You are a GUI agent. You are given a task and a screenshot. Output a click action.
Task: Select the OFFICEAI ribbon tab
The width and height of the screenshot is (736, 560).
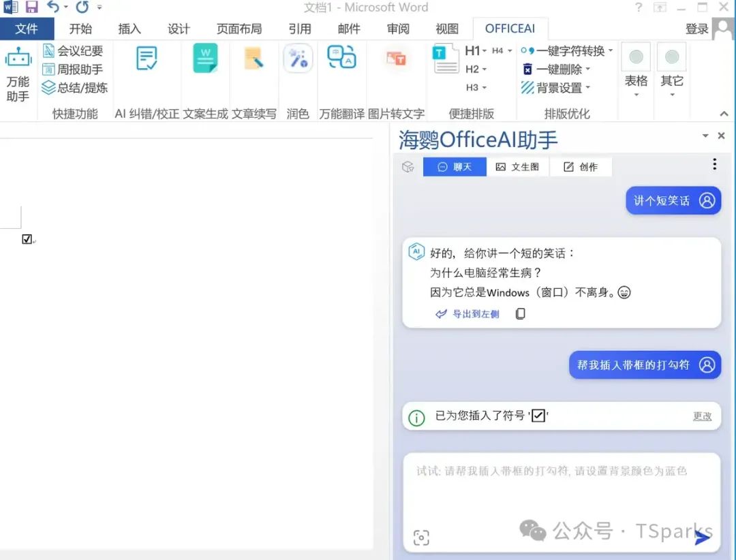510,29
